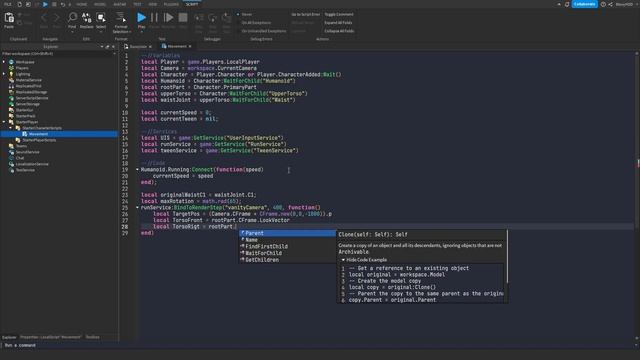Collapse code fold at line 25
This screenshot has height=360, width=640.
click(138, 207)
